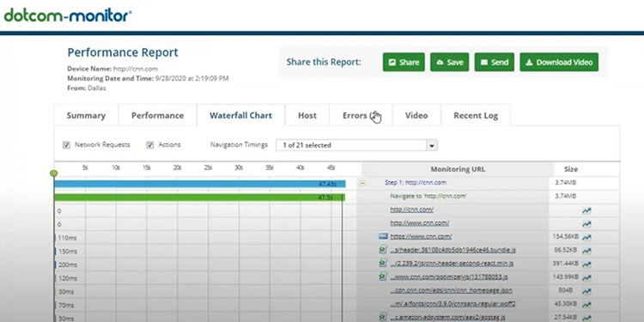Toggle the Network Requests checkbox
Image resolution: width=644 pixels, height=322 pixels.
coord(66,145)
